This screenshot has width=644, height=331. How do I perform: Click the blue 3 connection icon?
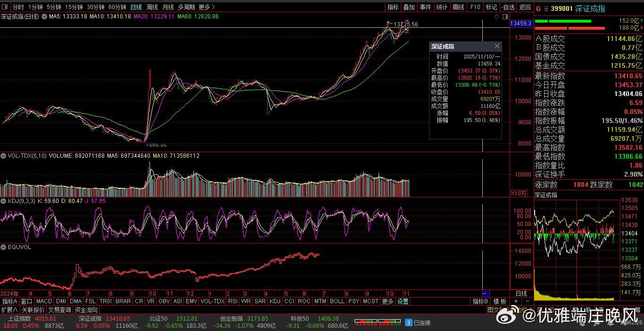pos(409,323)
